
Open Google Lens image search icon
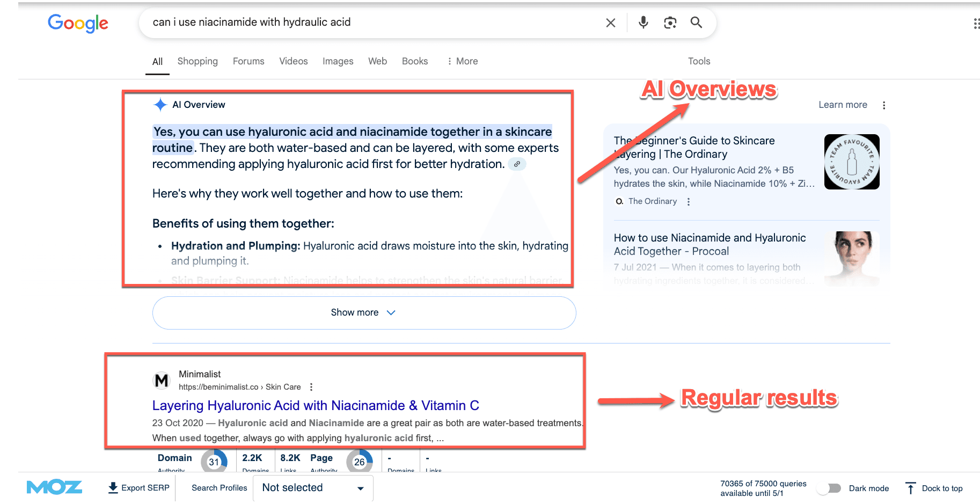(x=670, y=23)
